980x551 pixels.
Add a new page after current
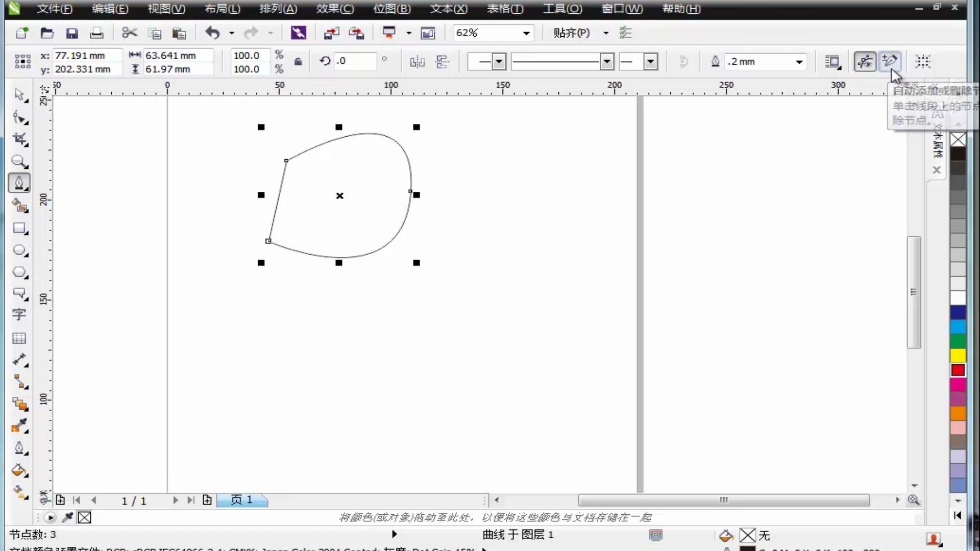207,500
